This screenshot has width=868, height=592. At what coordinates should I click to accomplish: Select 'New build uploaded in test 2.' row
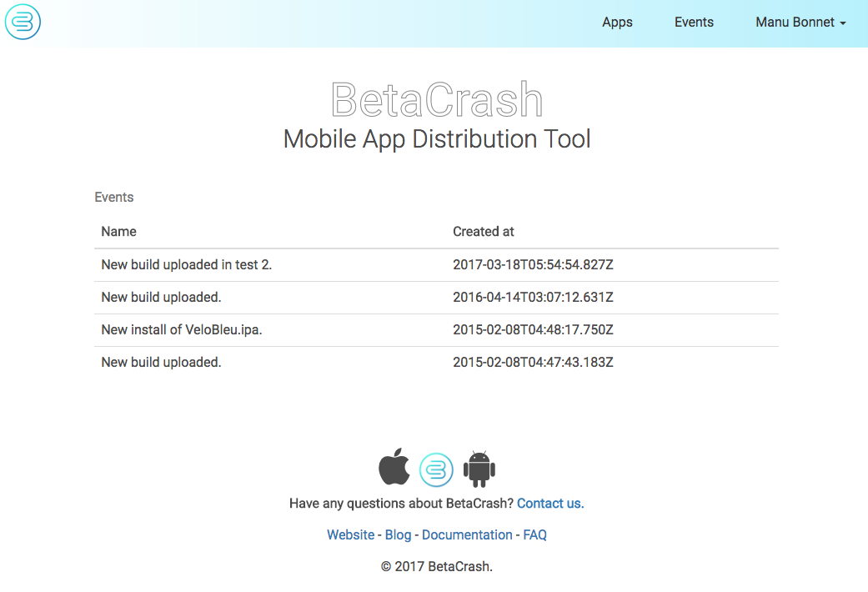click(436, 264)
